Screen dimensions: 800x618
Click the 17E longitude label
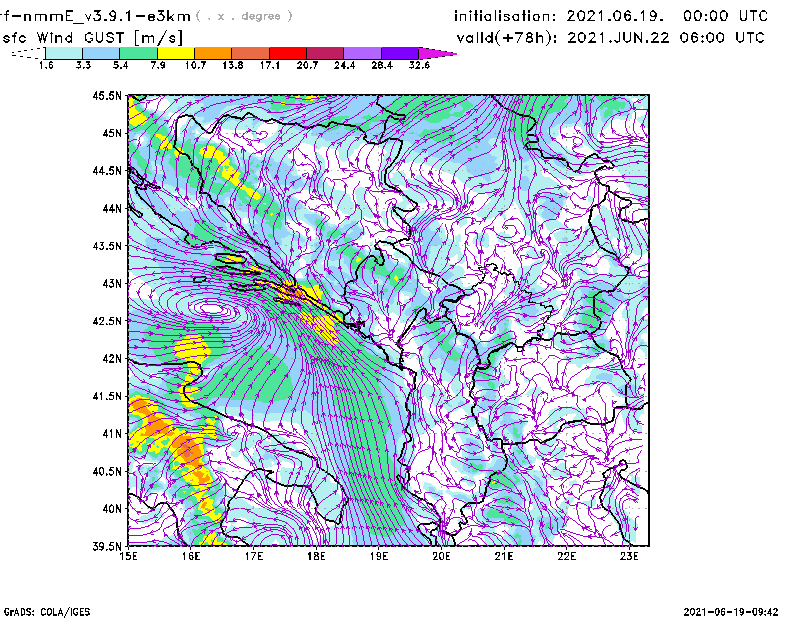[254, 556]
